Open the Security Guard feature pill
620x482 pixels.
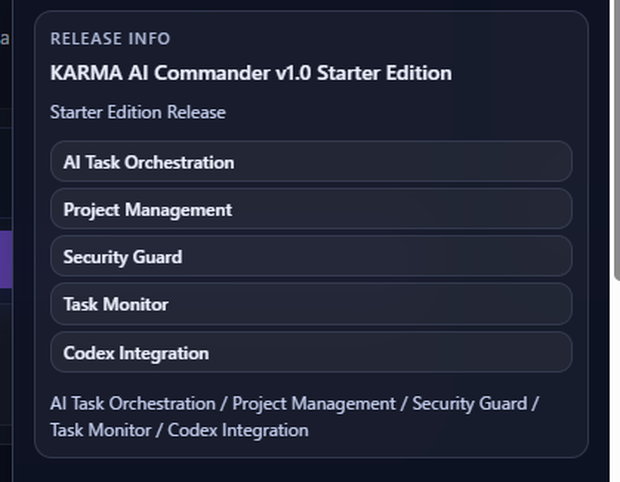[311, 257]
